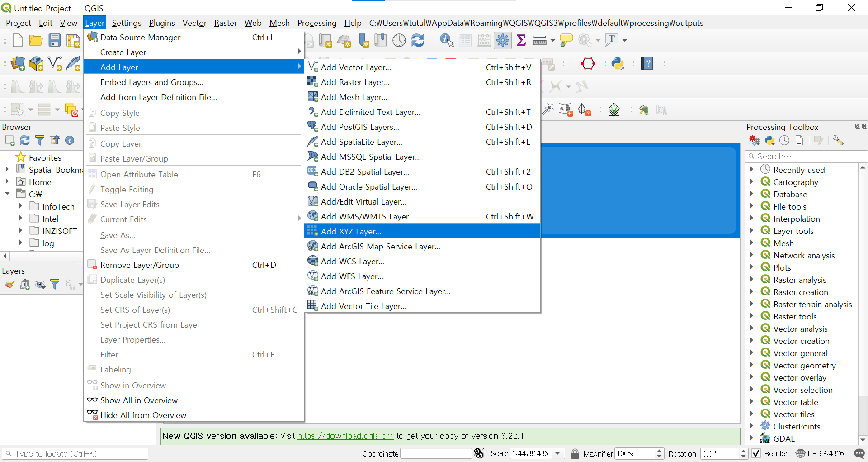
Task: Click the Open Project folder icon
Action: [36, 40]
